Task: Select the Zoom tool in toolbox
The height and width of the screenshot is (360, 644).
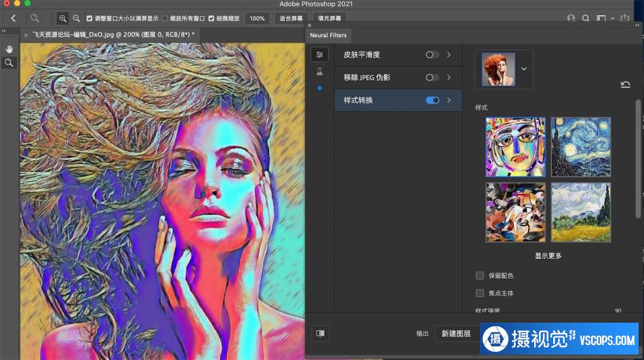Action: pos(9,63)
